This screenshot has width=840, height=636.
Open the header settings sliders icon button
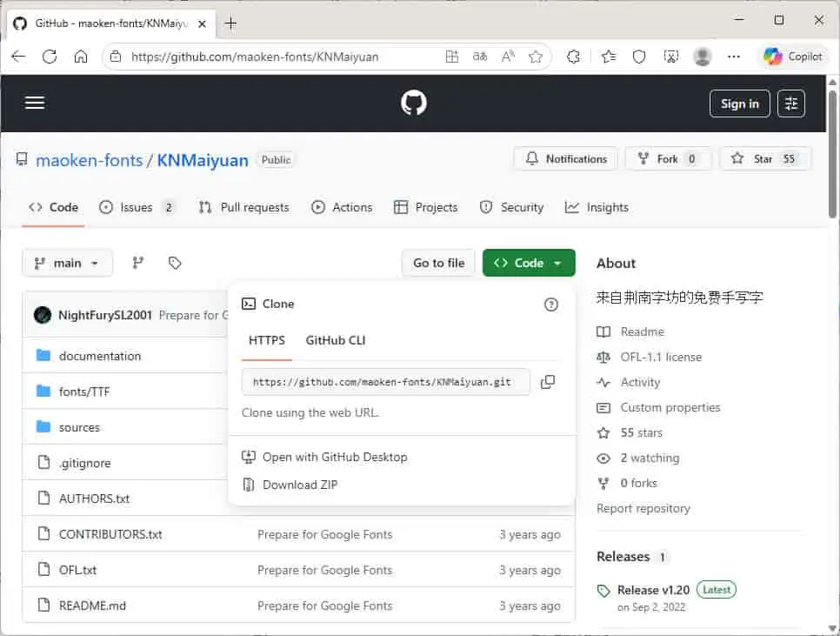tap(790, 104)
